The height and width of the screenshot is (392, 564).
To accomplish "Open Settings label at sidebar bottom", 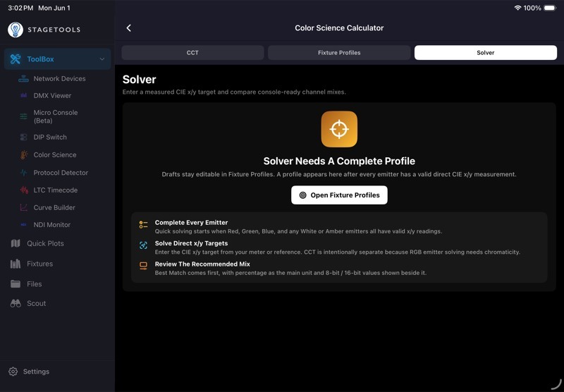I will (36, 372).
